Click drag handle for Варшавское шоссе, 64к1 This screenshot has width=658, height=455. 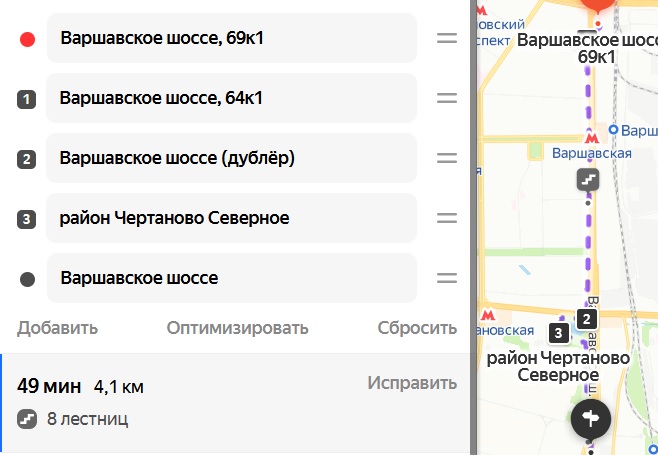click(x=447, y=99)
